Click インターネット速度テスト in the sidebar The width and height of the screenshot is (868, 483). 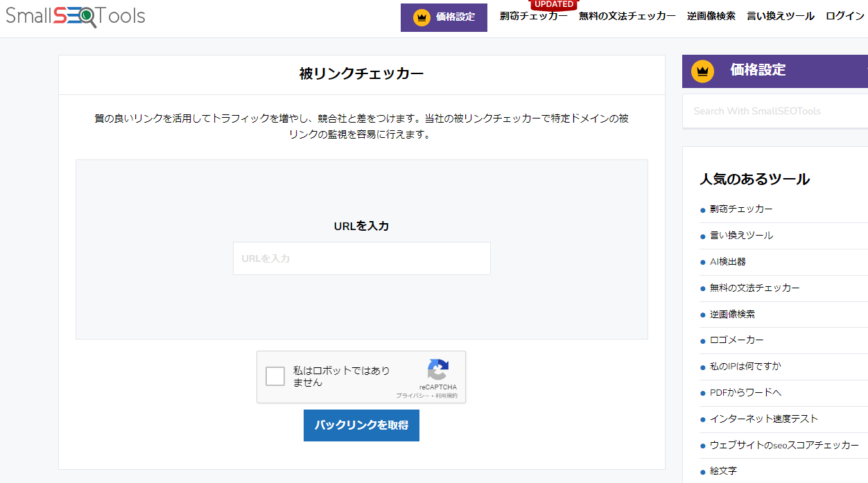click(763, 419)
